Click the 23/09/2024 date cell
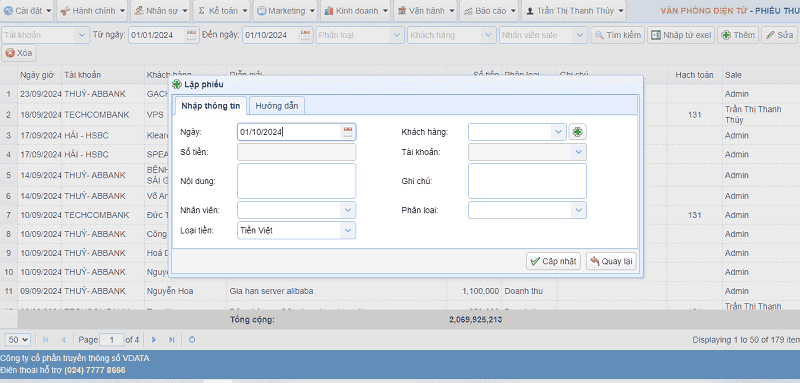Viewport: 800px width, 383px height. [x=40, y=94]
